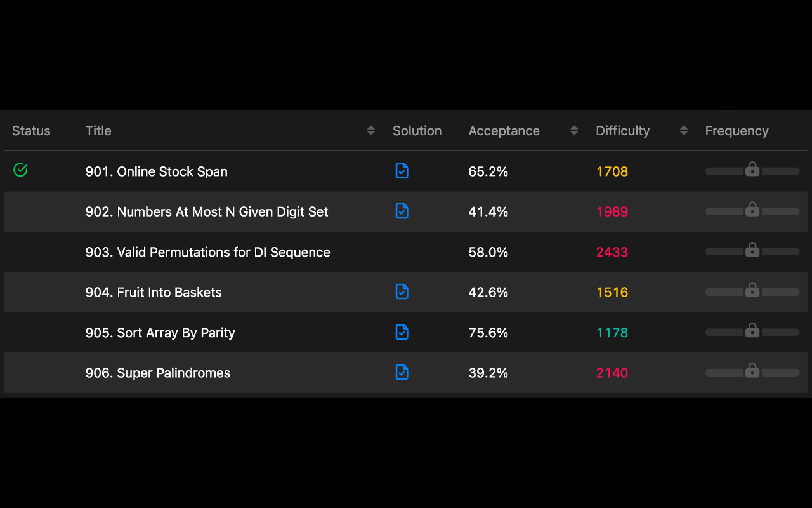Sort table by Difficulty column arrows
The width and height of the screenshot is (812, 508).
[684, 131]
